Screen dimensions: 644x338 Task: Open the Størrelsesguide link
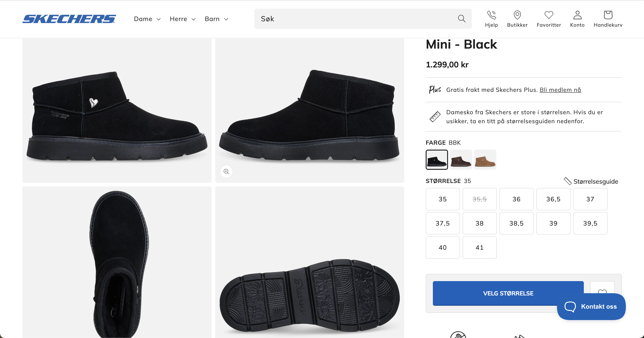tap(595, 181)
